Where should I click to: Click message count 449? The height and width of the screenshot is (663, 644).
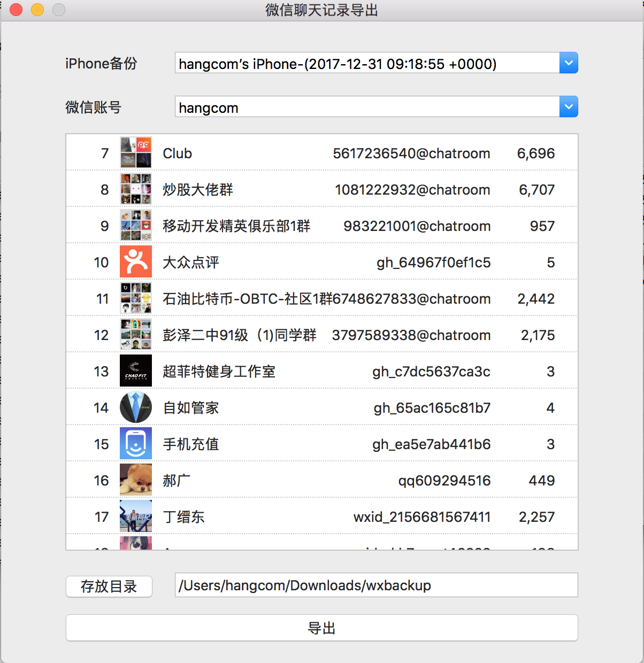(x=542, y=481)
